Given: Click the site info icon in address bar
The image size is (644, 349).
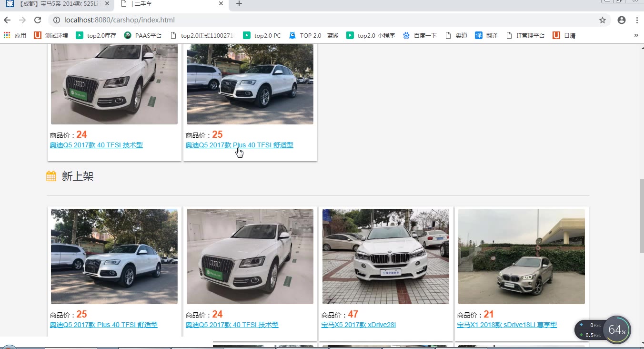Looking at the screenshot, I should (56, 20).
